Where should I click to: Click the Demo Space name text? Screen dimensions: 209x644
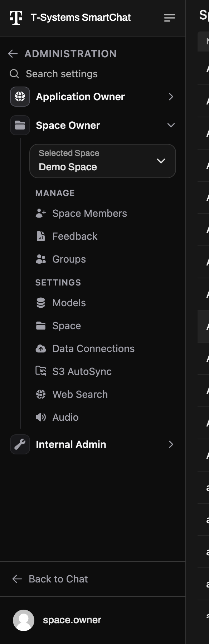coord(68,167)
